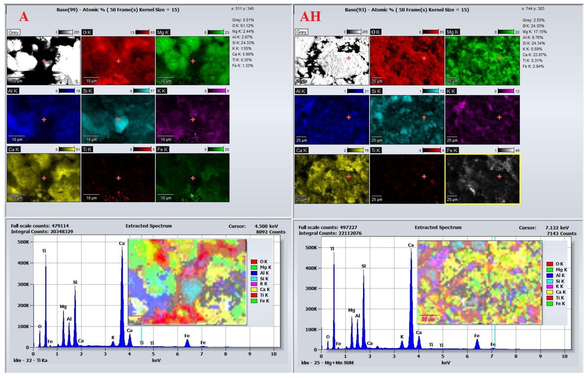Select the Mg K map in panel AH

482,61
